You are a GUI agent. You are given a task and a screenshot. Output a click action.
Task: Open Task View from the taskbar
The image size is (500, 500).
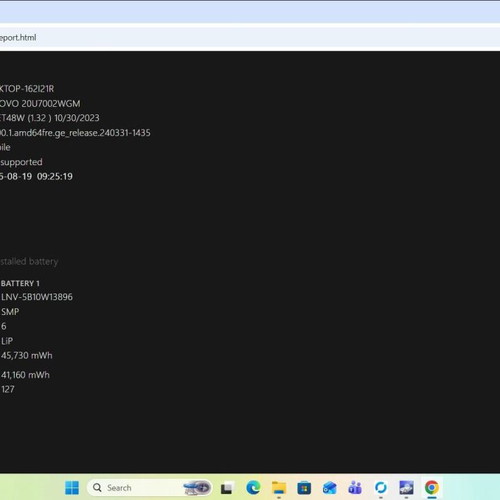[x=227, y=488]
